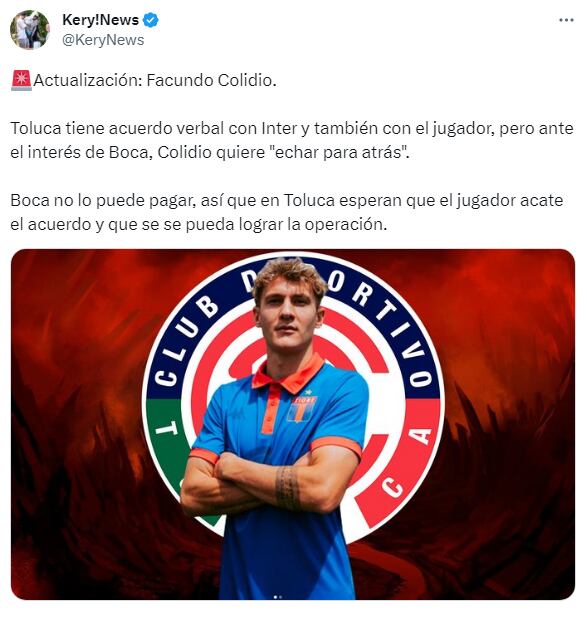Select the first image carousel dot
The width and height of the screenshot is (587, 621).
click(x=275, y=596)
